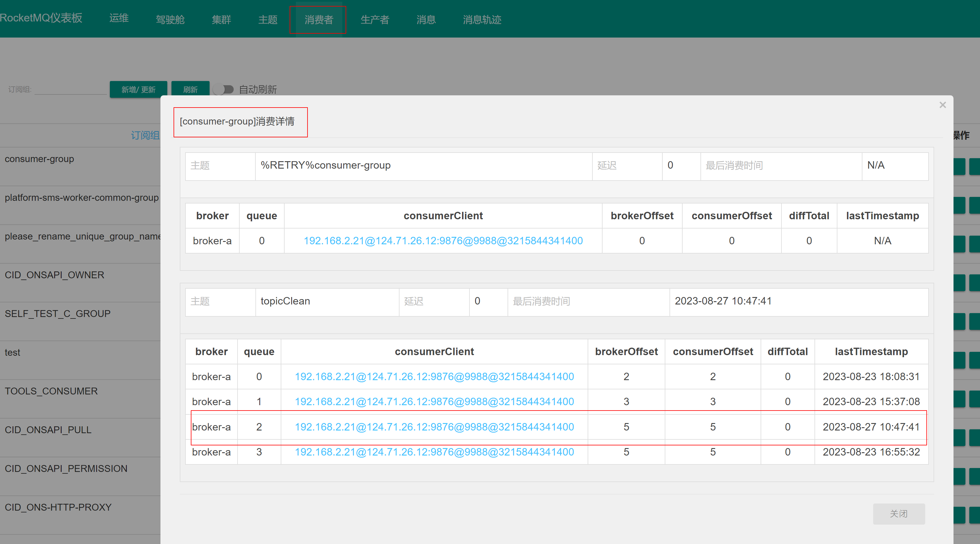The width and height of the screenshot is (980, 544).
Task: Open the 运维 ops tab
Action: [x=119, y=18]
